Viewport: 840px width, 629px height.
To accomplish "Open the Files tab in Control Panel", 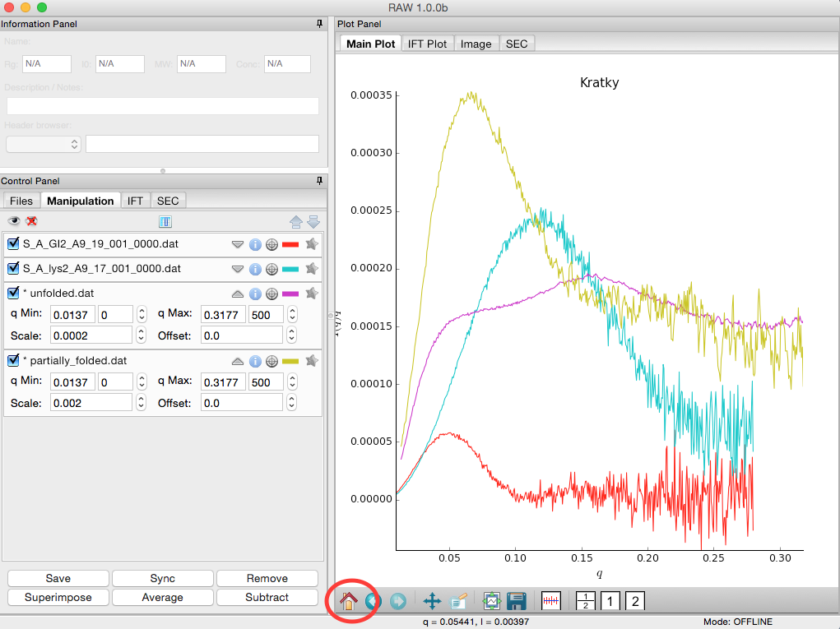I will (x=21, y=201).
